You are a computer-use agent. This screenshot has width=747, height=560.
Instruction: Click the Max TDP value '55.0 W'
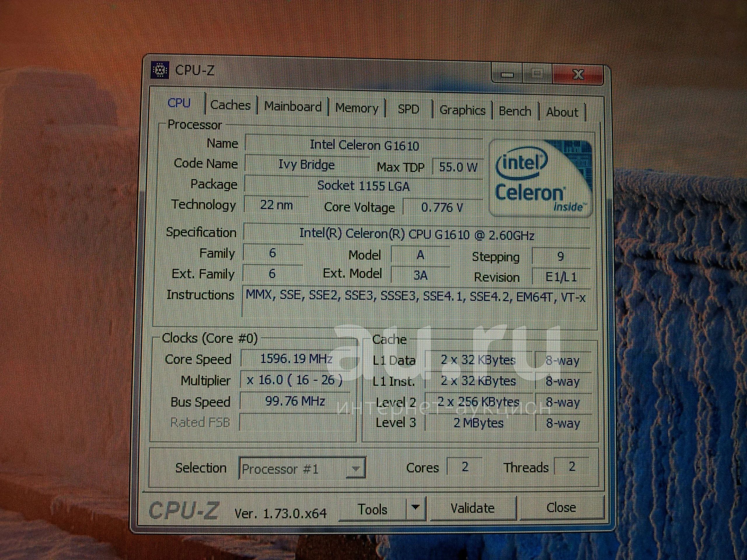(458, 167)
